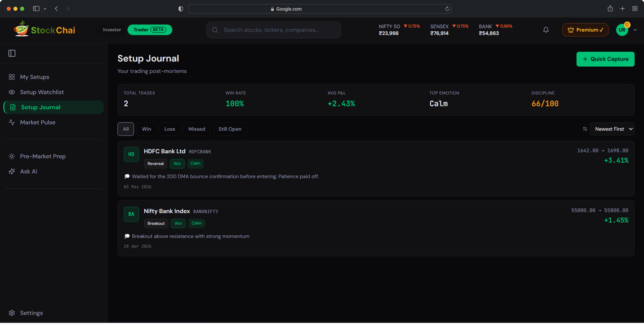Reload the page in browser
Screen dimensions: 644x325
447,9
